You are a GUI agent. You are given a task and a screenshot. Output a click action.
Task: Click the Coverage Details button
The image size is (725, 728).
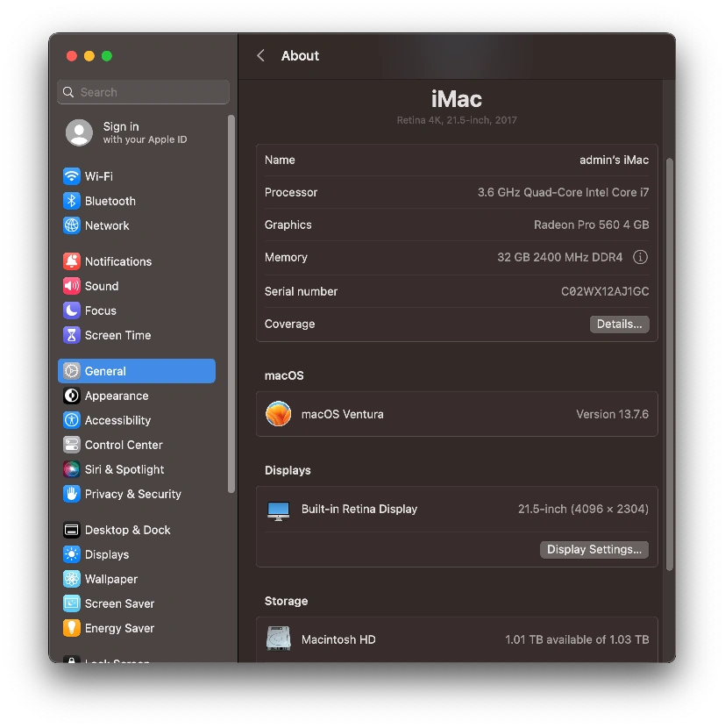coord(619,324)
